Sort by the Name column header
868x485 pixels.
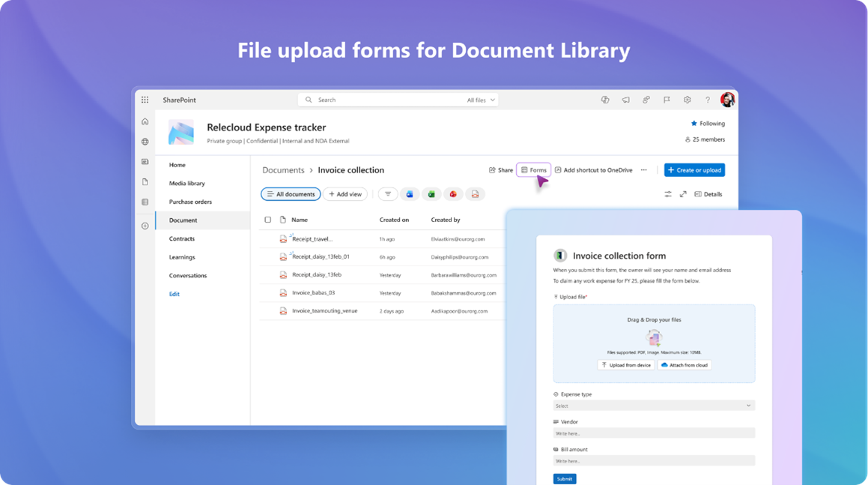[x=300, y=220]
